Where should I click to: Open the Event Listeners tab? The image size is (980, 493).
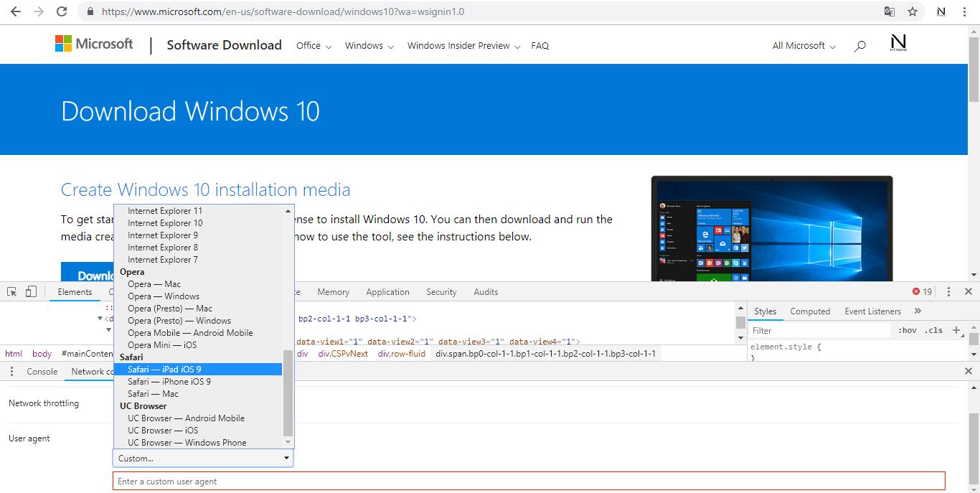click(872, 311)
